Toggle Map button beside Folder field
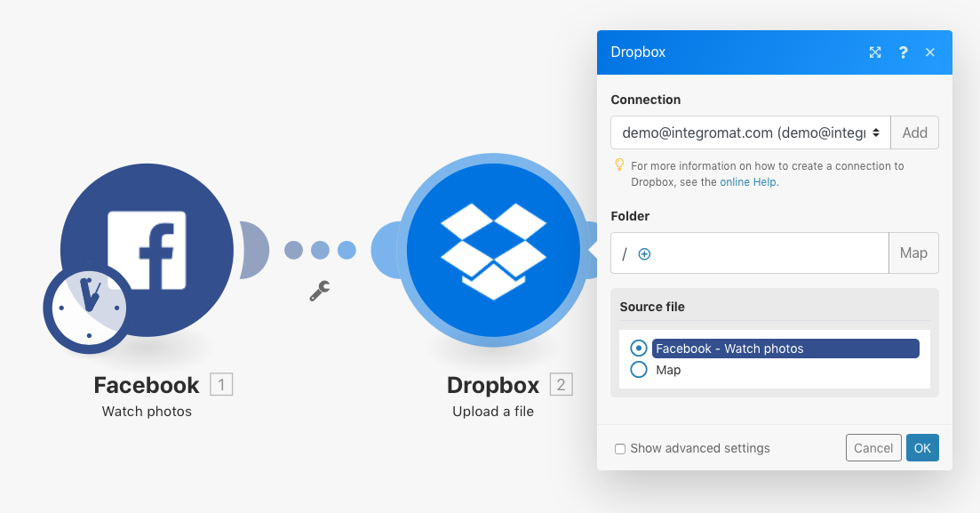 913,253
